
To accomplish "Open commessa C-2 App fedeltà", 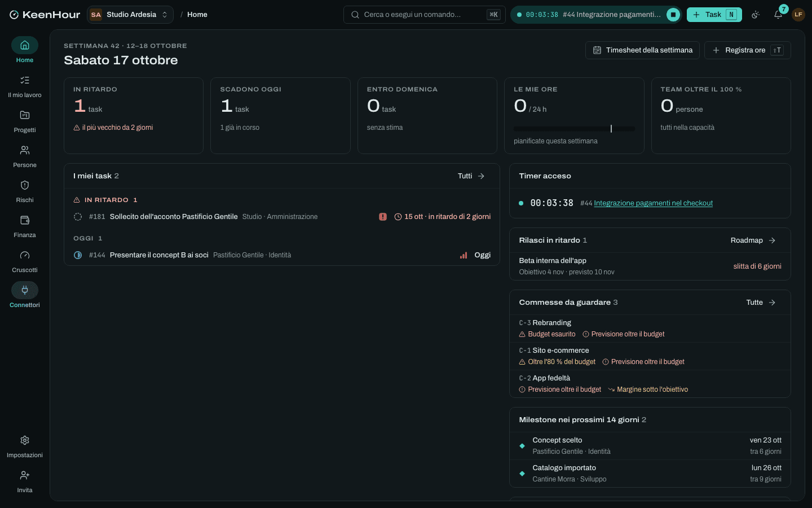I will coord(650,384).
